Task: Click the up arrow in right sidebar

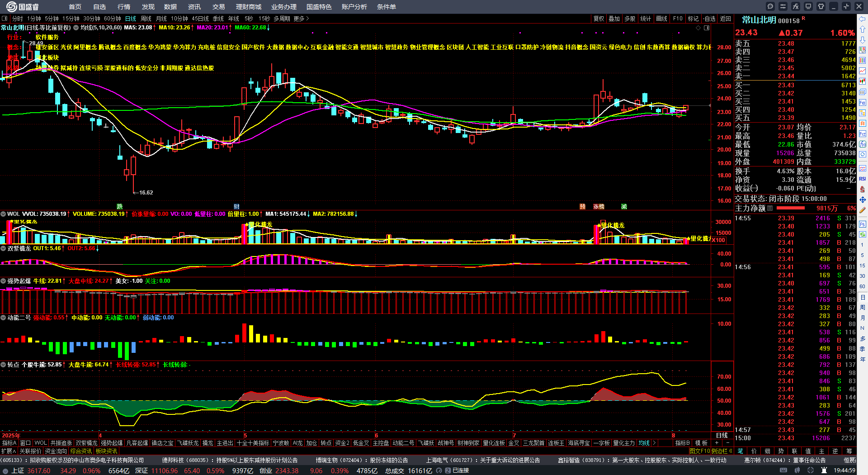Action: [863, 29]
